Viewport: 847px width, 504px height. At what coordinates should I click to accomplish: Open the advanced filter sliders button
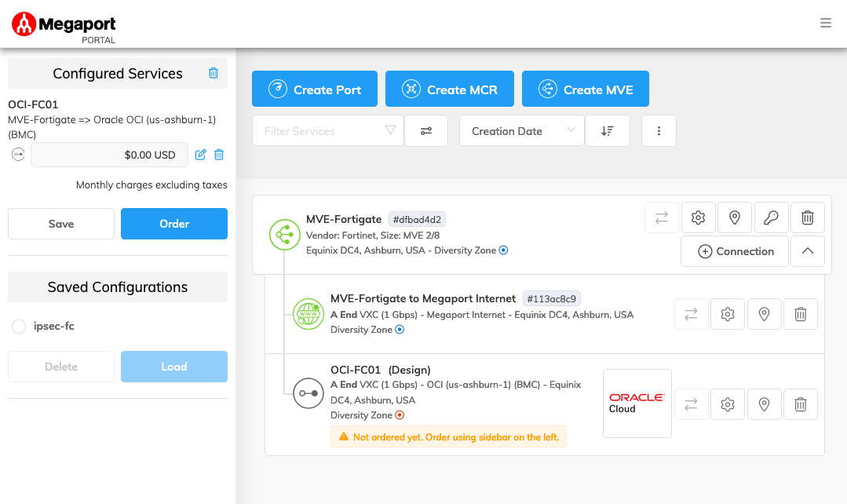click(426, 131)
